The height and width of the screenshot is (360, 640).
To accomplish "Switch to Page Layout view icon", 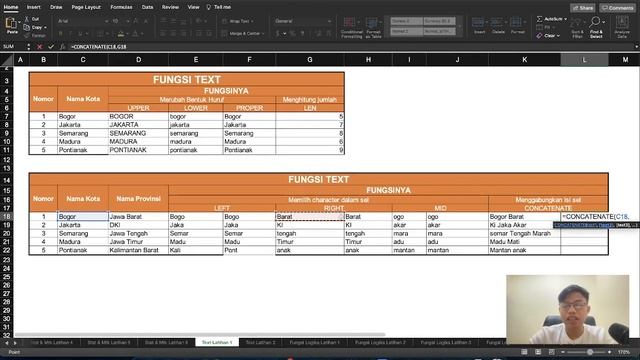I will click(x=538, y=352).
